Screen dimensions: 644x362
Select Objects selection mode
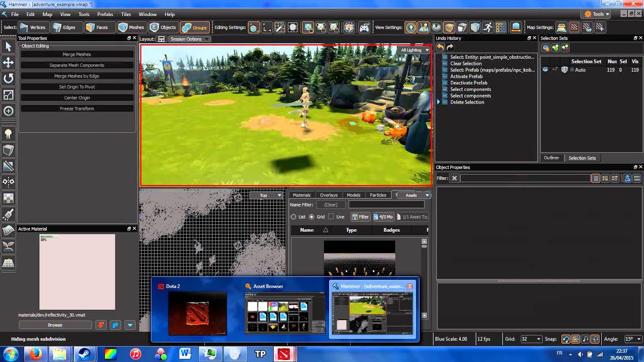click(x=163, y=27)
